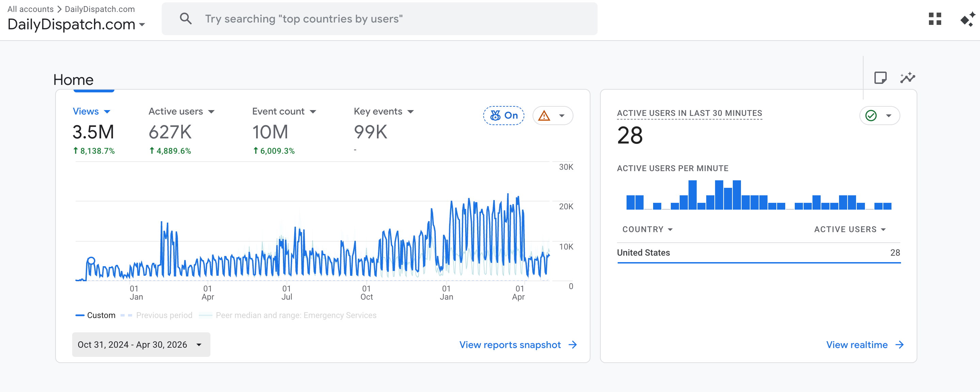980x392 pixels.
Task: Open the ACTIVE USERS metric dropdown
Action: tap(850, 229)
